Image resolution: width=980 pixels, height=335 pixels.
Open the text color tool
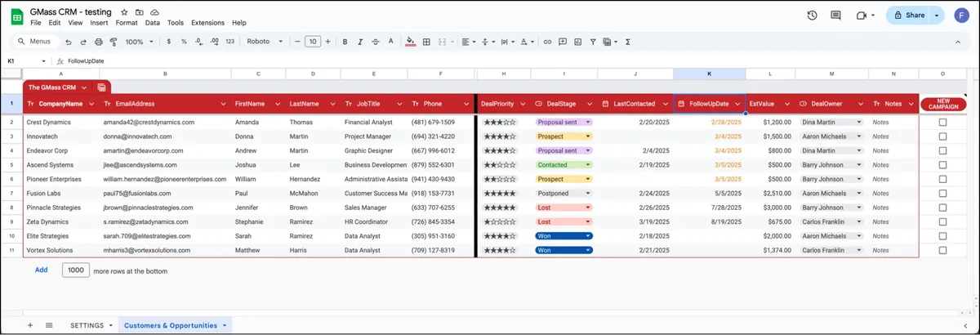point(390,42)
